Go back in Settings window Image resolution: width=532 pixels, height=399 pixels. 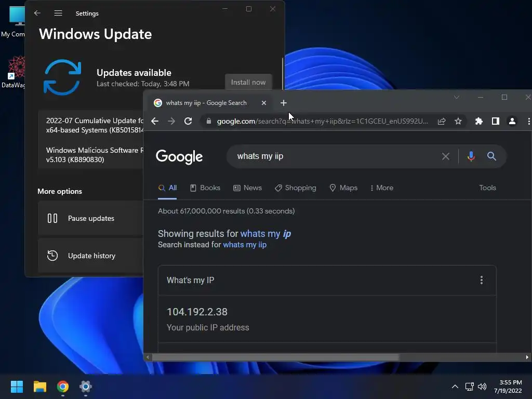37,13
